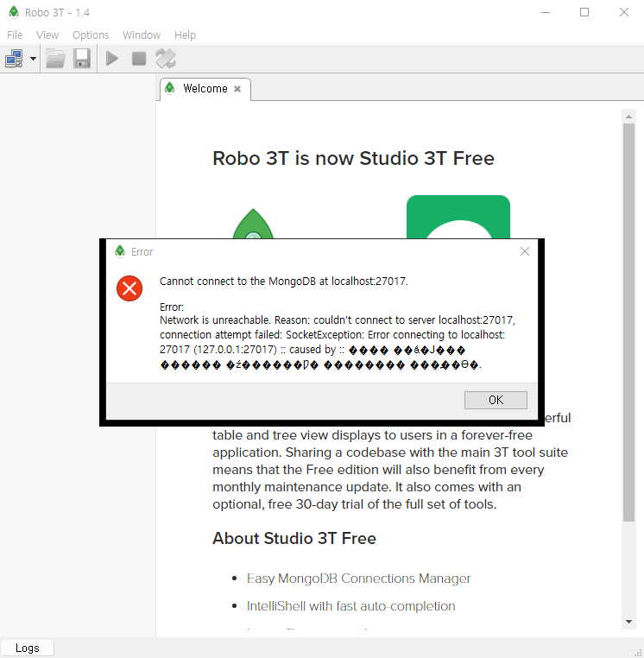This screenshot has width=644, height=658.
Task: Open the File menu
Action: tap(15, 35)
